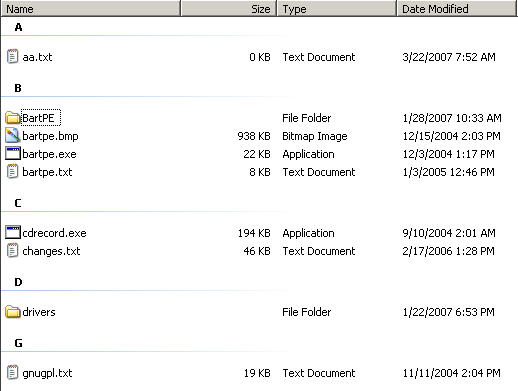518x391 pixels.
Task: Select the group D header
Action: click(18, 282)
